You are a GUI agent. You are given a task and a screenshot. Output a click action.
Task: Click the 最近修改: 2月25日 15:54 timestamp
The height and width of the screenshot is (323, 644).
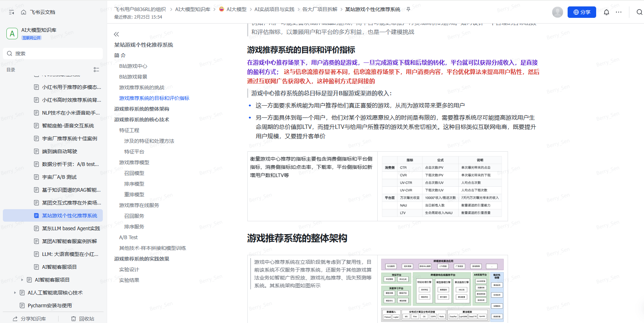(138, 17)
